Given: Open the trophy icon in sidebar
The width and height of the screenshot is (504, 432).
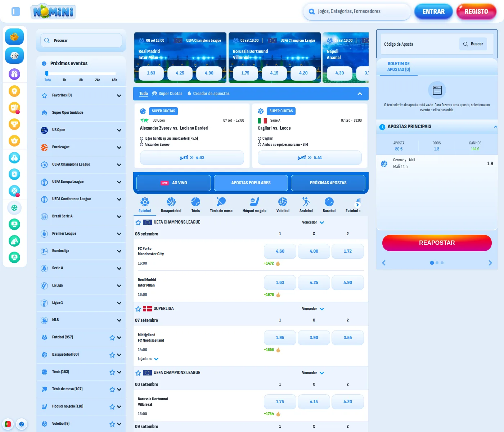Looking at the screenshot, I should point(14,124).
